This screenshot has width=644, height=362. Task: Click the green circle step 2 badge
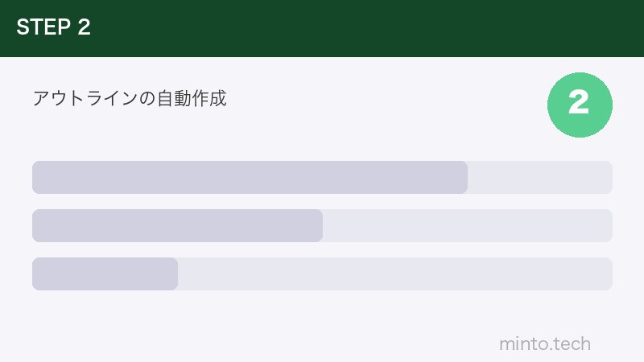580,104
